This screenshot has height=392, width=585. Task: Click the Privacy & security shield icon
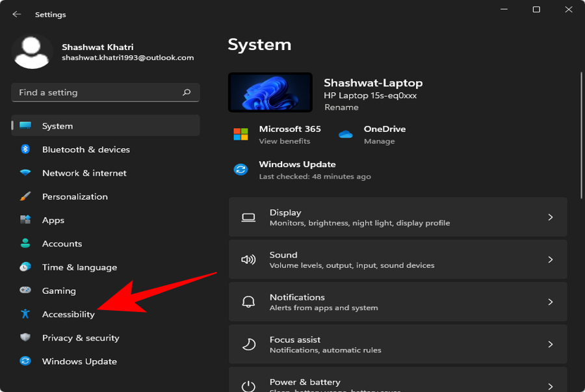pyautogui.click(x=25, y=337)
